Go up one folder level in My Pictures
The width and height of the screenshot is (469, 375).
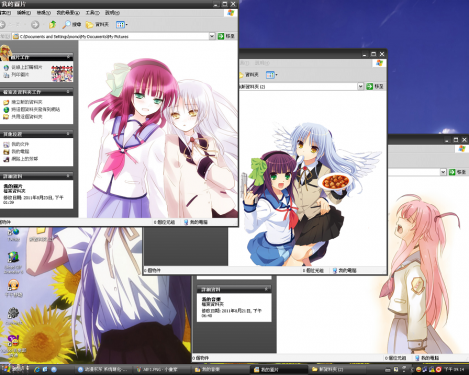tap(53, 24)
